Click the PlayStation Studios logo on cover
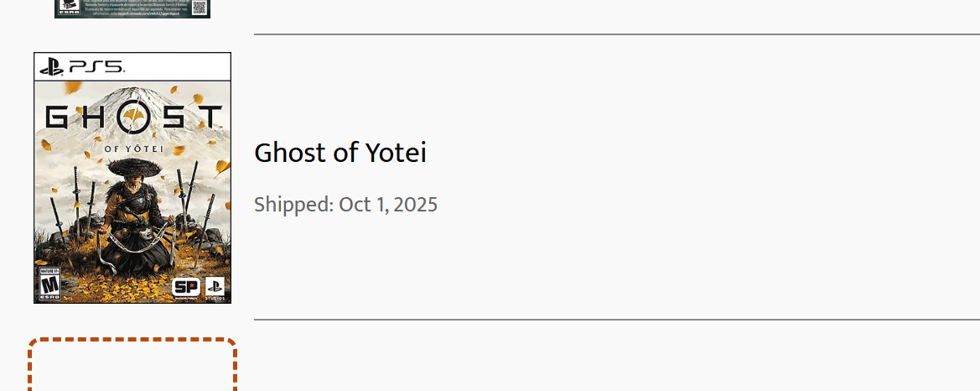The image size is (980, 391). (x=215, y=288)
